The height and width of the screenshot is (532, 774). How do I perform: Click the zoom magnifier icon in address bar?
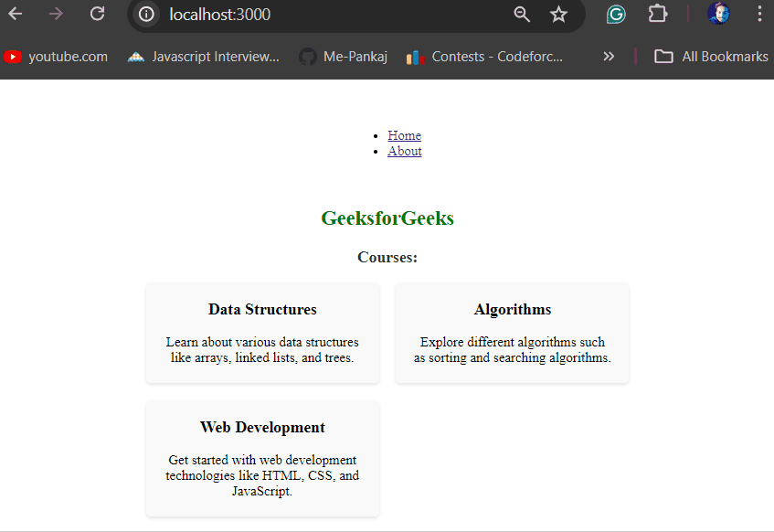tap(522, 15)
